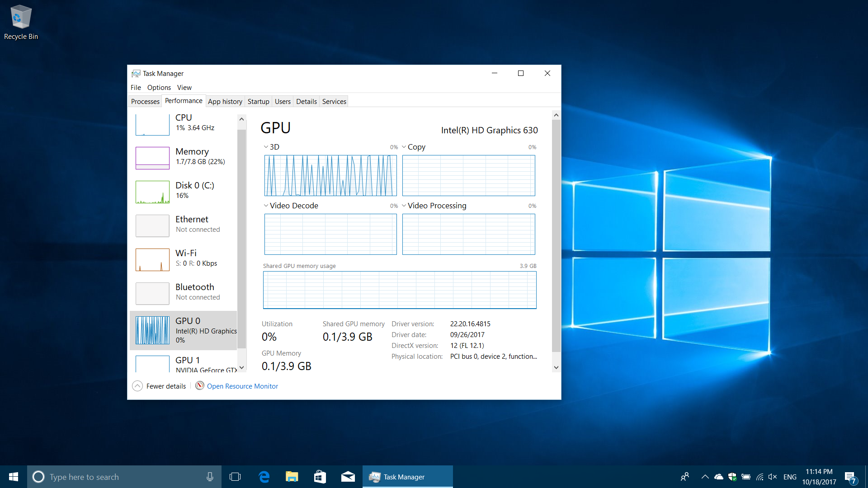Open clock and date flyout
The width and height of the screenshot is (868, 488).
click(819, 477)
